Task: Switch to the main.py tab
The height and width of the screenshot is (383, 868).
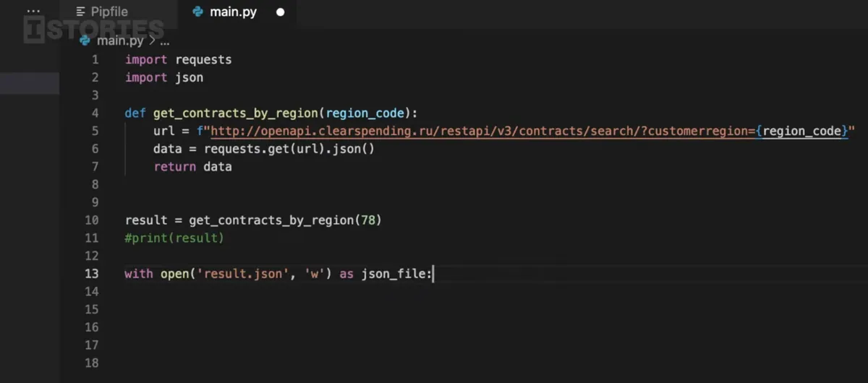Action: pyautogui.click(x=233, y=12)
